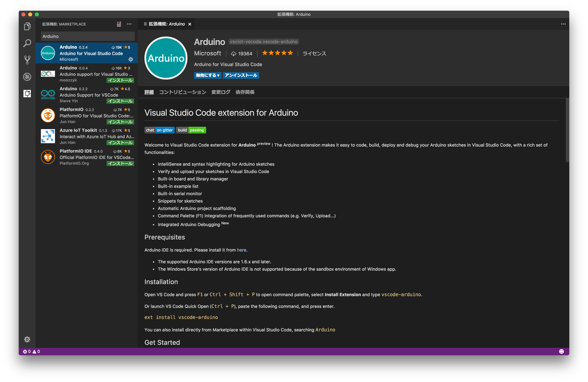The width and height of the screenshot is (588, 382).
Task: Open the Arduino IDE download 'here' link
Action: click(x=241, y=250)
